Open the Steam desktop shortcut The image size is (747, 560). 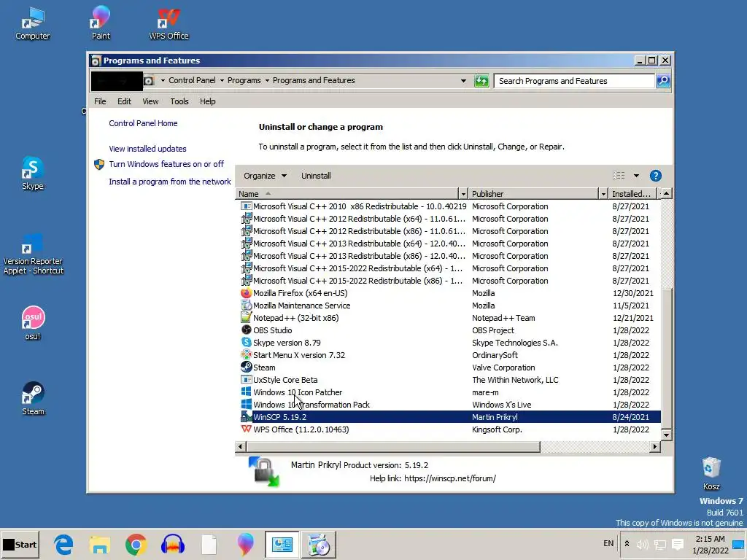click(33, 398)
